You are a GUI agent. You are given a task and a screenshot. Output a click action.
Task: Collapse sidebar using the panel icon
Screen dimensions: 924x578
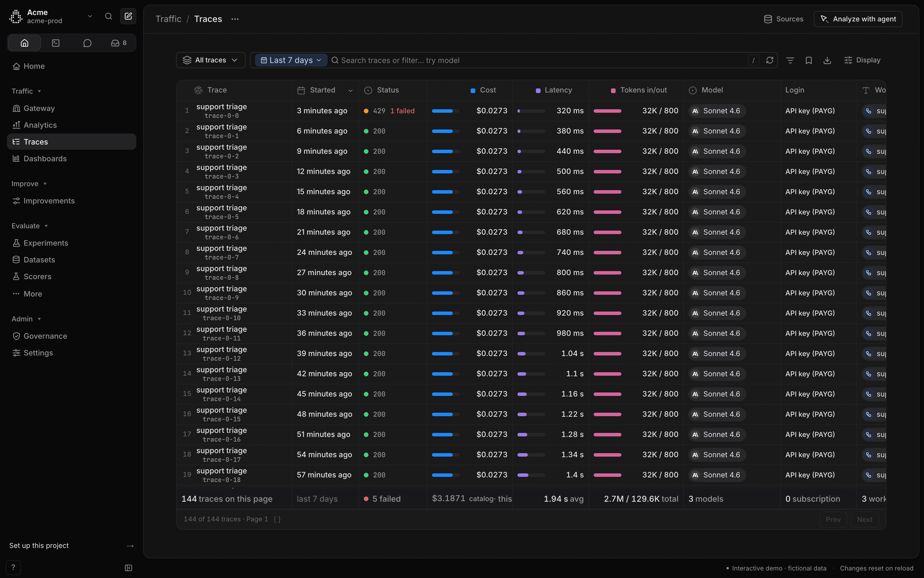pyautogui.click(x=128, y=568)
